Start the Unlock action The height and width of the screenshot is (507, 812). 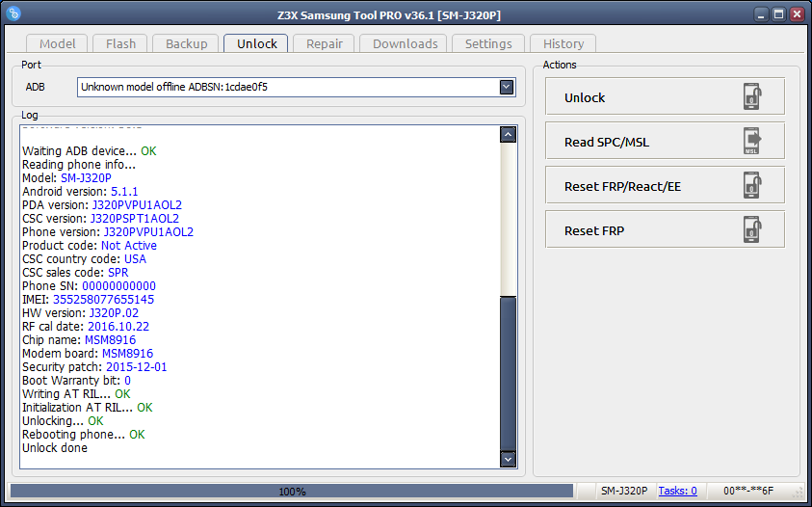point(665,96)
